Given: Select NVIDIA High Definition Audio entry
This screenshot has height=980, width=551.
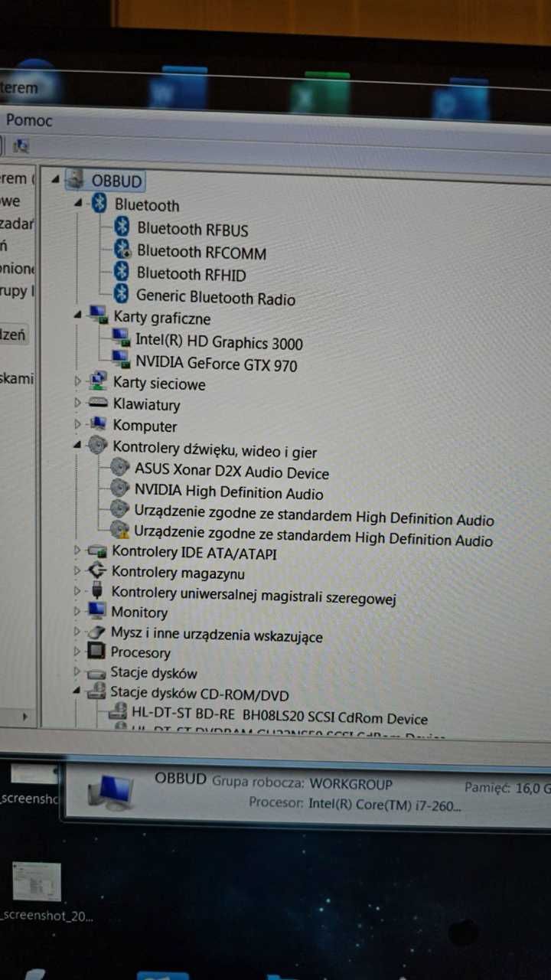Looking at the screenshot, I should point(229,492).
